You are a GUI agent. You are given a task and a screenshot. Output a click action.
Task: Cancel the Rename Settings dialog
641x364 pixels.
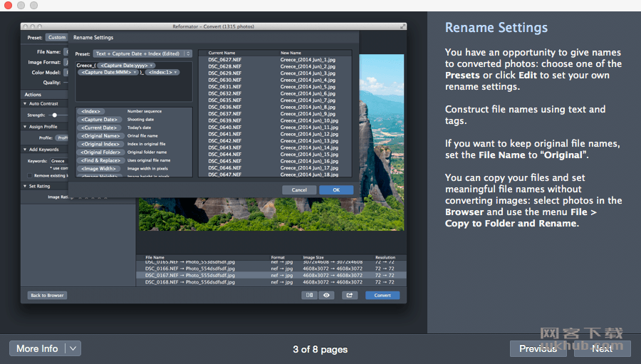click(x=299, y=189)
